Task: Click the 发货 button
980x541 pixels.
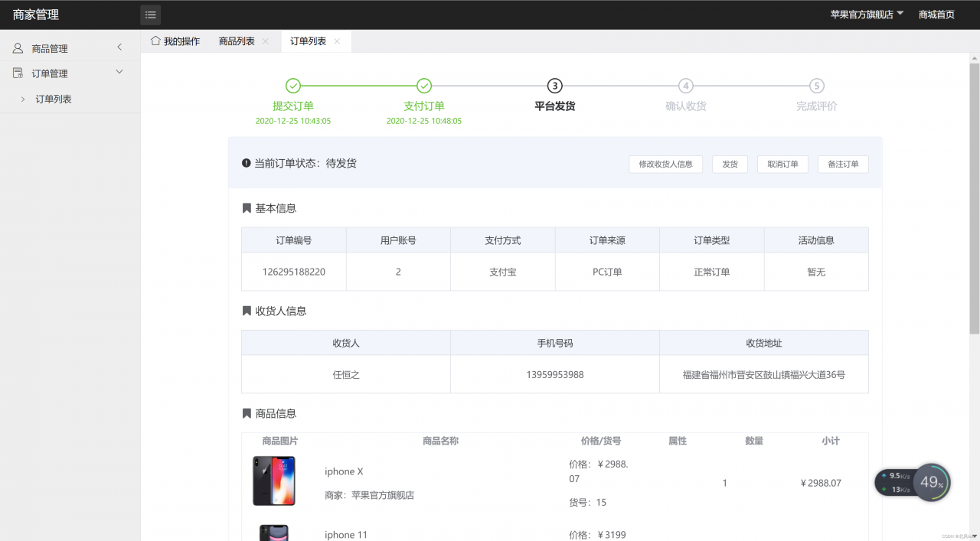Action: (x=730, y=164)
